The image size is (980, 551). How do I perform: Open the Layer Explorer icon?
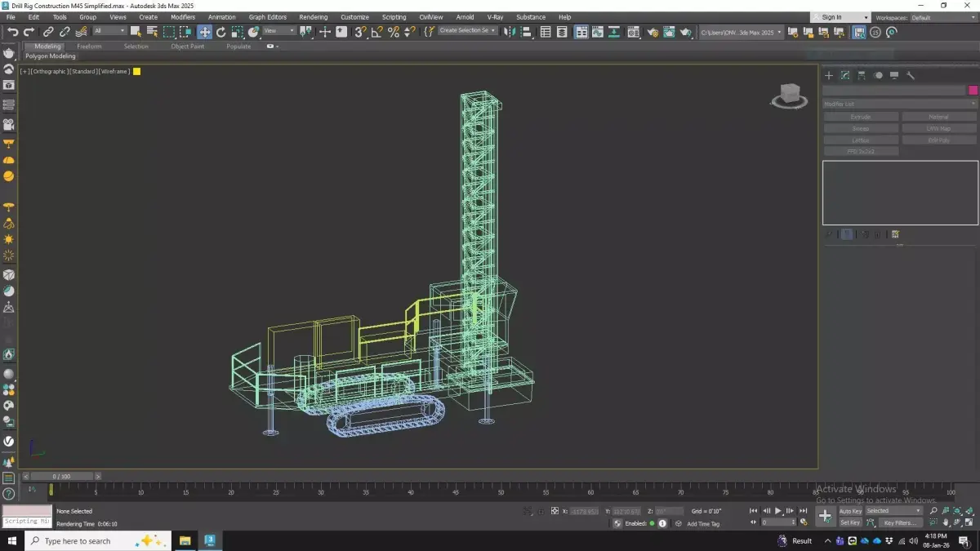(563, 32)
